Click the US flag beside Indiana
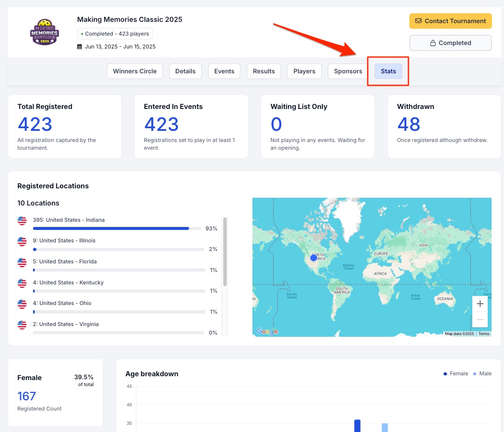The height and width of the screenshot is (432, 504). pos(22,221)
